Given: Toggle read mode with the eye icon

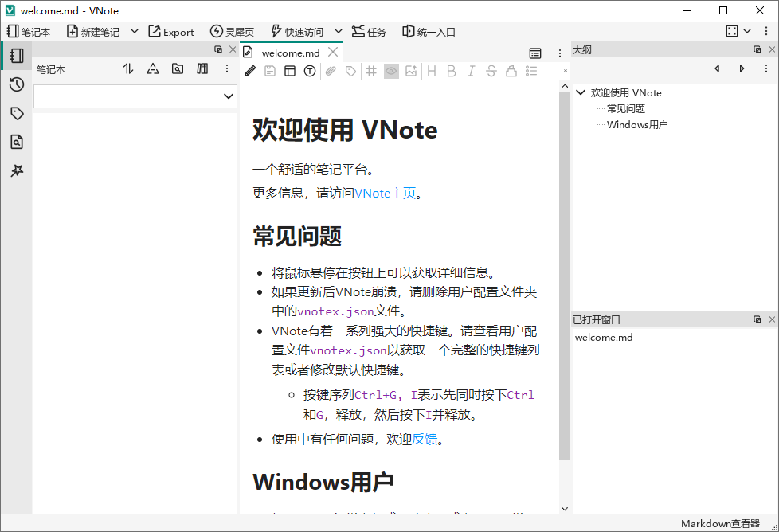Looking at the screenshot, I should point(390,71).
